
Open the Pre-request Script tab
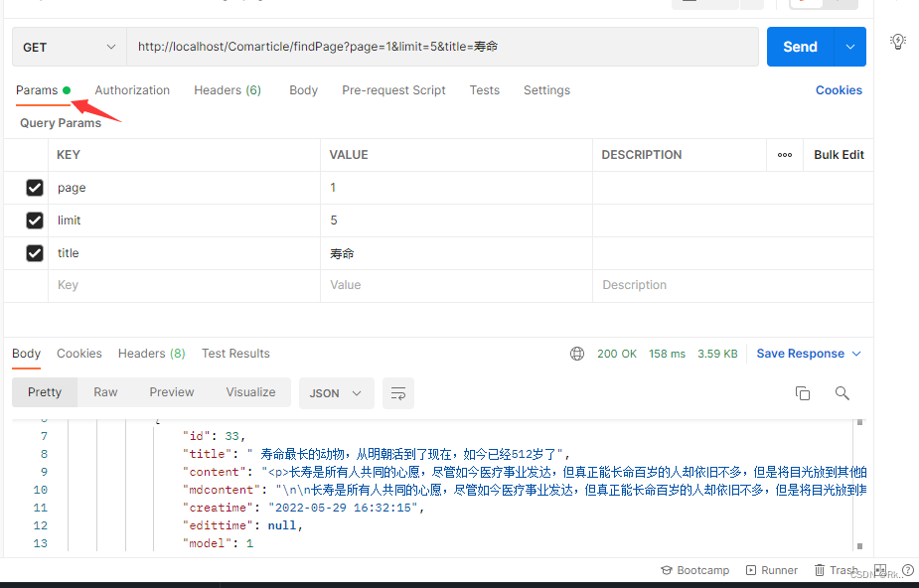(x=393, y=90)
